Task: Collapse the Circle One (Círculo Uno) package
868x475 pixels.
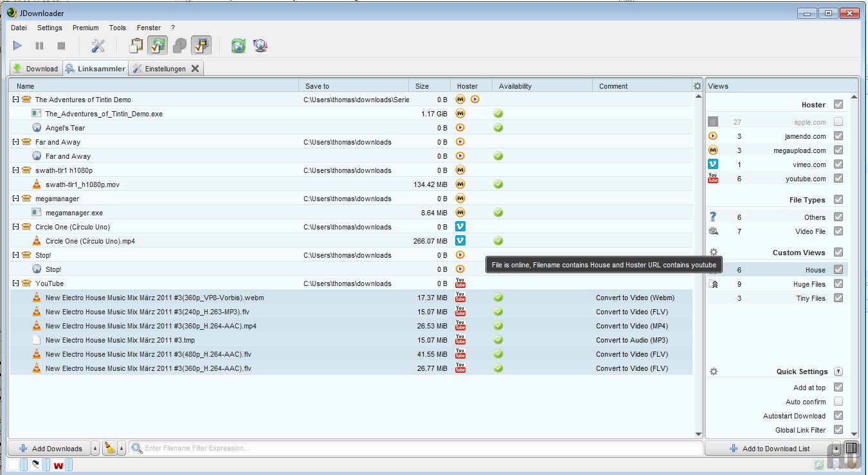Action: click(16, 227)
